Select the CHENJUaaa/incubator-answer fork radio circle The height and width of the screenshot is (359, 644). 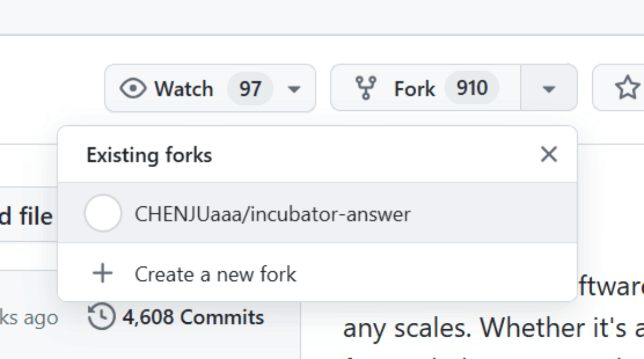tap(103, 212)
